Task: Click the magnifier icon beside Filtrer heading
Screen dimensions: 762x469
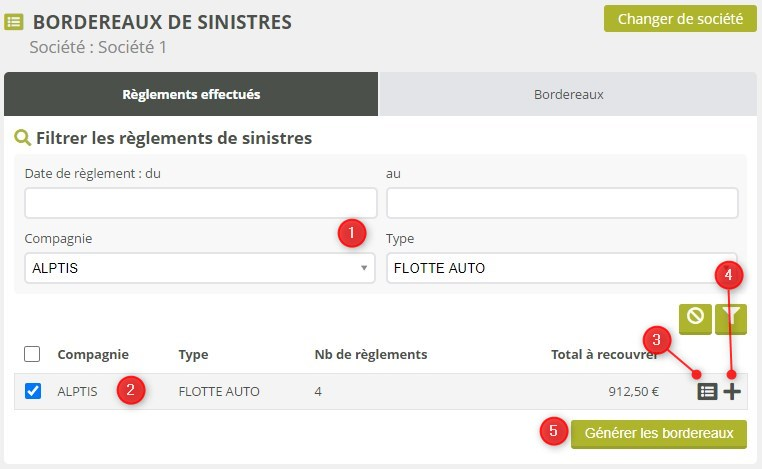Action: [21, 138]
